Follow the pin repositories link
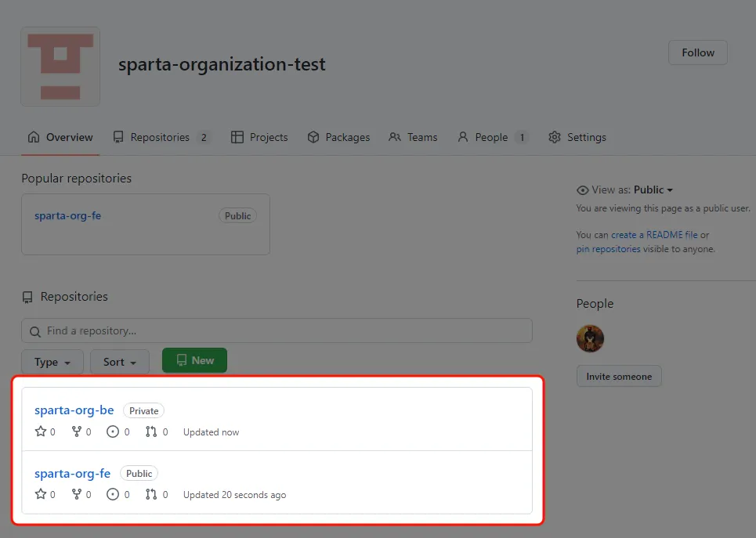This screenshot has height=538, width=756. click(x=609, y=249)
